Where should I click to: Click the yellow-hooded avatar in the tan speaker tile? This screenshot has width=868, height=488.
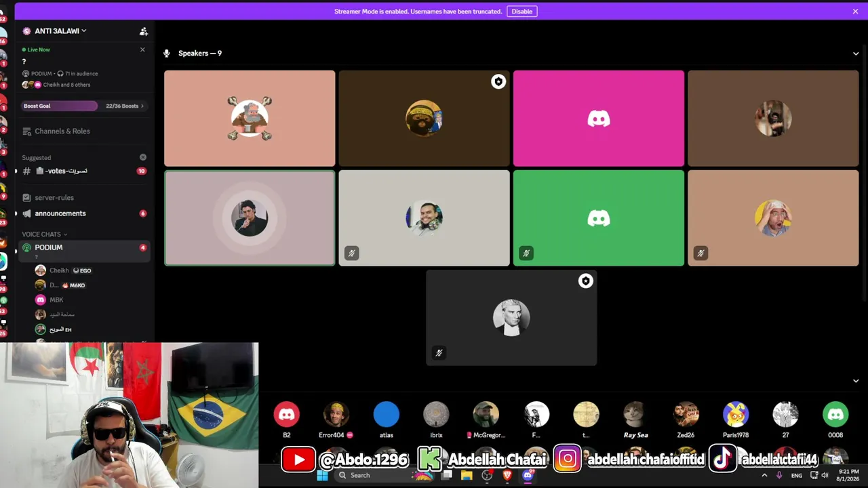773,218
